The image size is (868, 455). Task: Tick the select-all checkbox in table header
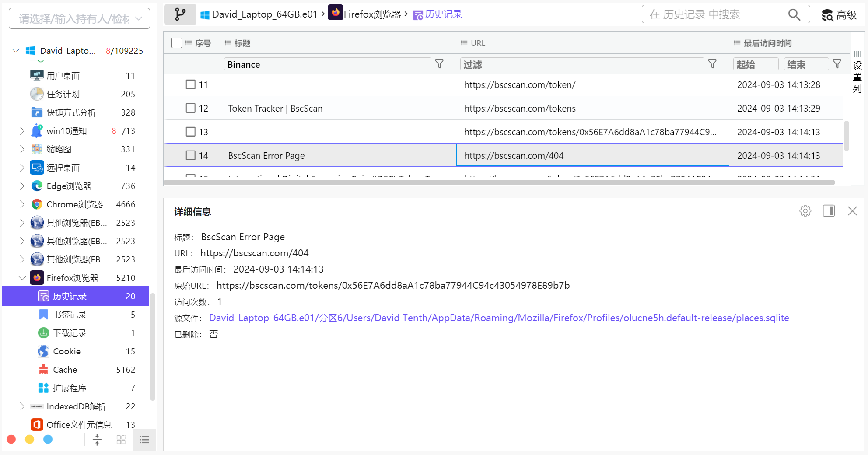click(177, 43)
